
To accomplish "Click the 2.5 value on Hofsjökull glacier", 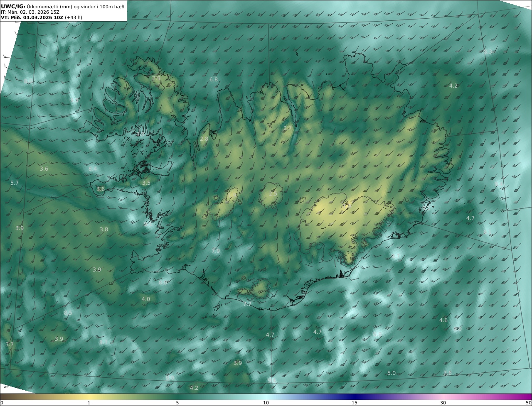I will coord(273,194).
